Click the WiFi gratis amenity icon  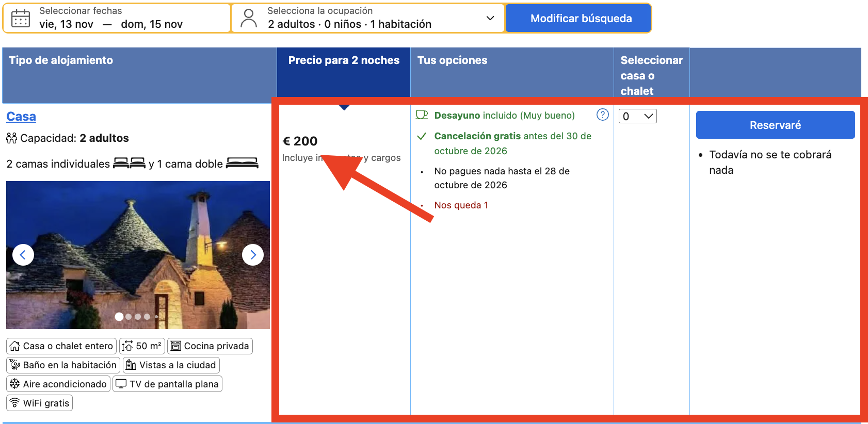tap(15, 403)
